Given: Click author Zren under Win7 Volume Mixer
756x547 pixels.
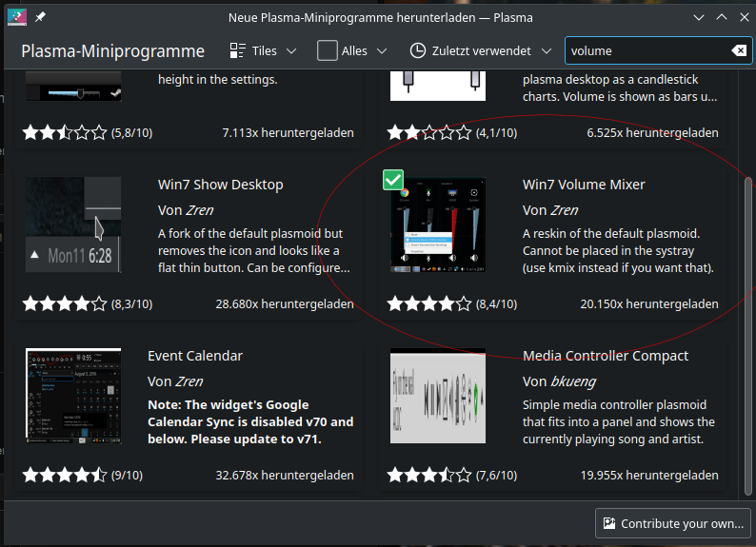Looking at the screenshot, I should coord(564,210).
